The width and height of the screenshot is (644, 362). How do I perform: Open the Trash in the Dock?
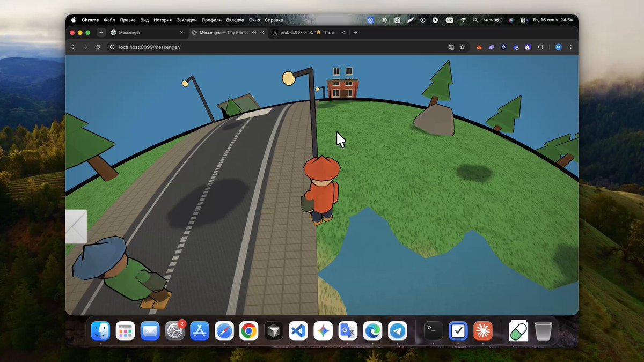543,331
